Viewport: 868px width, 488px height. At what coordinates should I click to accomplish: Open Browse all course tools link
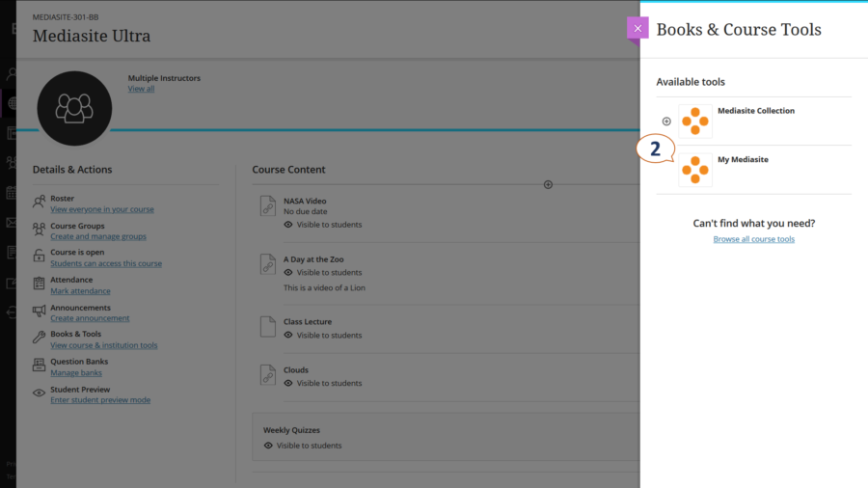753,239
